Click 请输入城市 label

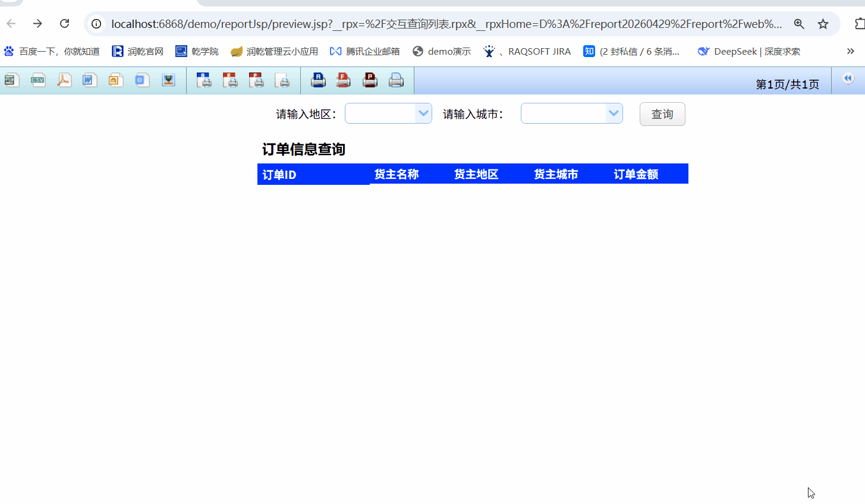point(473,114)
